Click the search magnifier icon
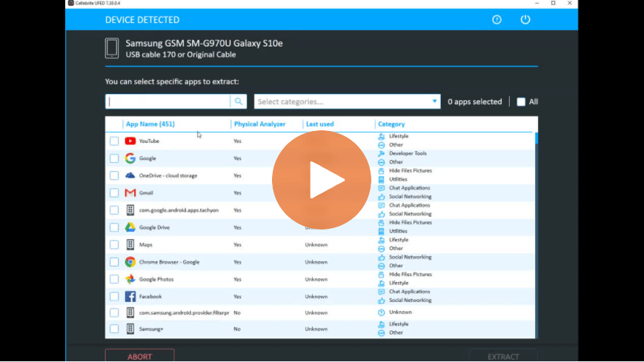Viewport: 644px width, 362px height. (239, 101)
